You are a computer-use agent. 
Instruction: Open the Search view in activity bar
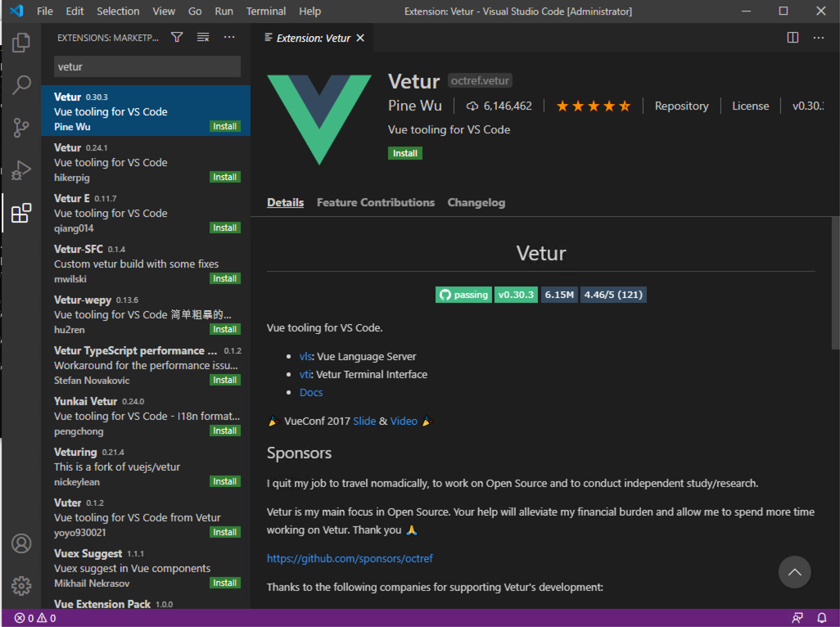pos(21,84)
